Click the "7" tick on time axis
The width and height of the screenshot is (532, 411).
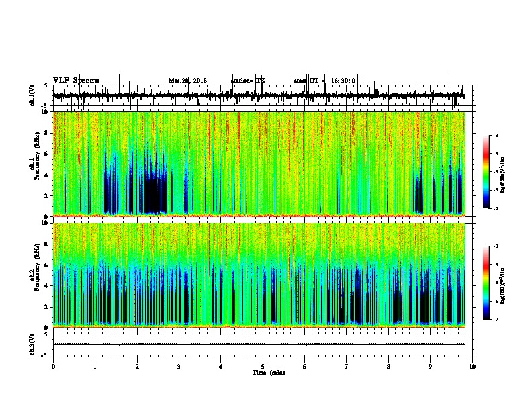(347, 367)
